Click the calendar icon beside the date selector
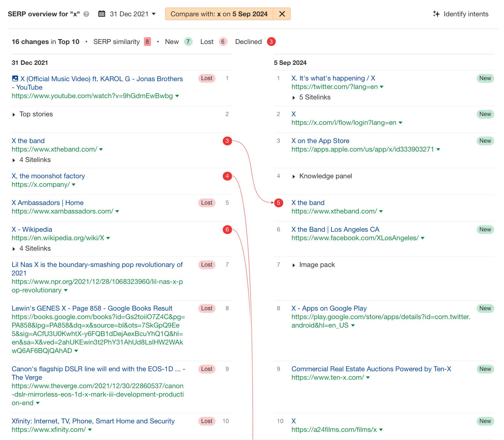504x440 pixels. 102,14
